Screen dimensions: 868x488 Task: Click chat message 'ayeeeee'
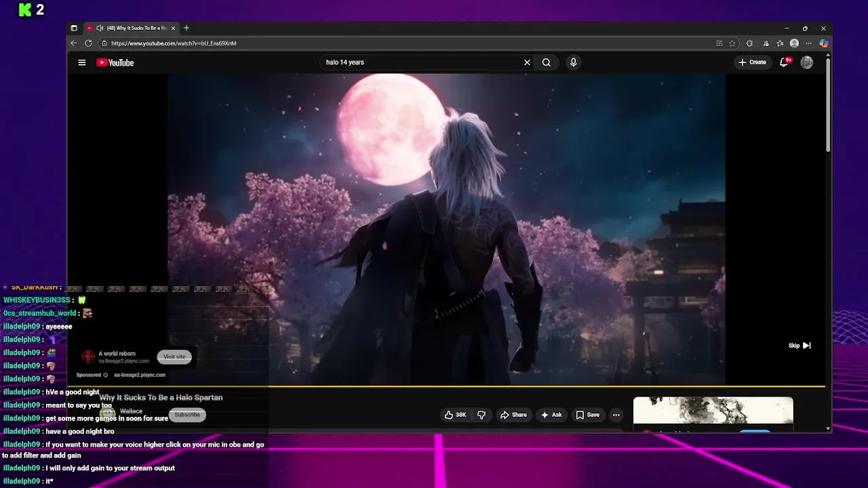58,327
